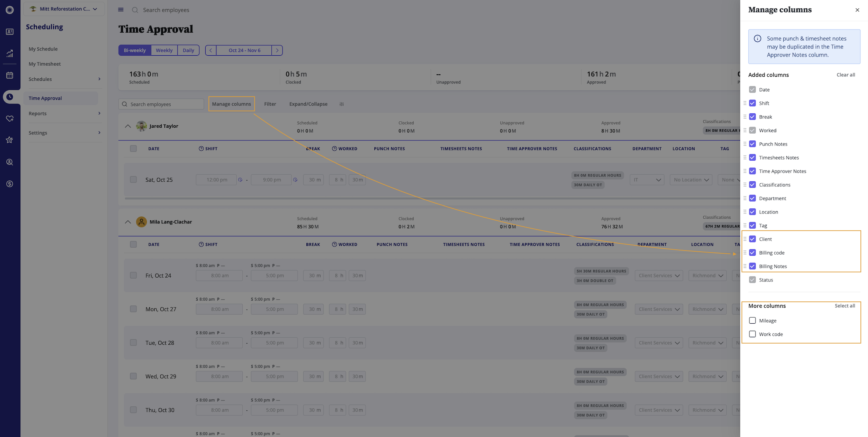Click the star icon in left rail
The width and height of the screenshot is (868, 437).
[10, 140]
